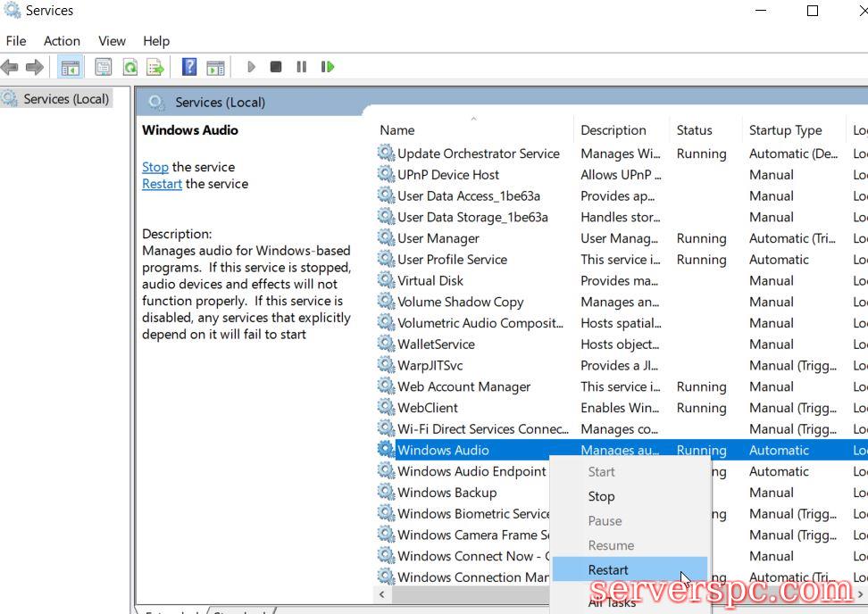Select Stop in the context menu

(x=601, y=496)
